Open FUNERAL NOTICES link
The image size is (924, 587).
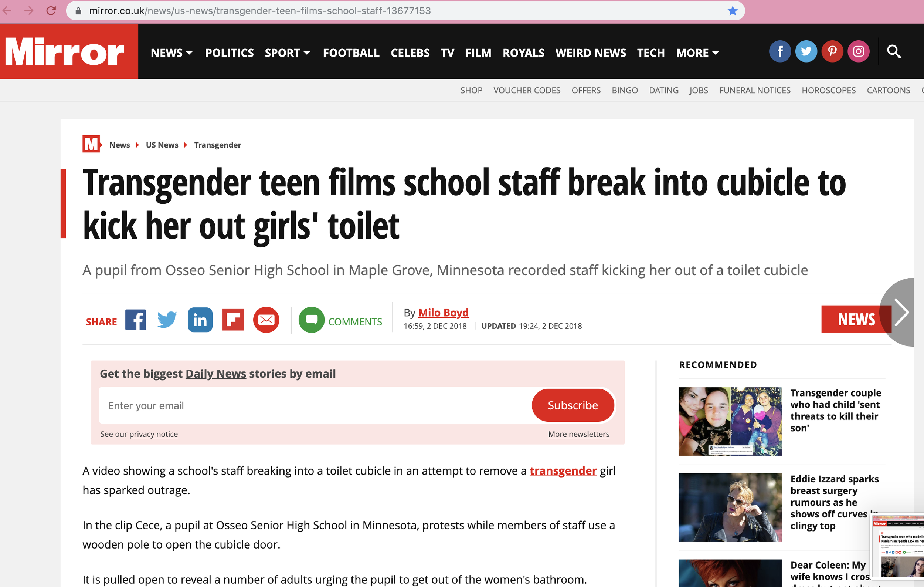point(754,90)
